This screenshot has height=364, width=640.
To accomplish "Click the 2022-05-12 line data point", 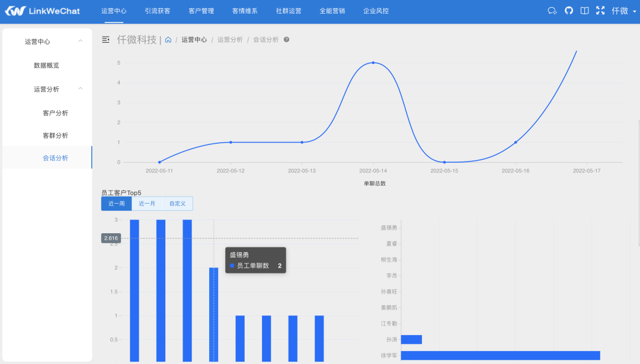I will pyautogui.click(x=231, y=142).
